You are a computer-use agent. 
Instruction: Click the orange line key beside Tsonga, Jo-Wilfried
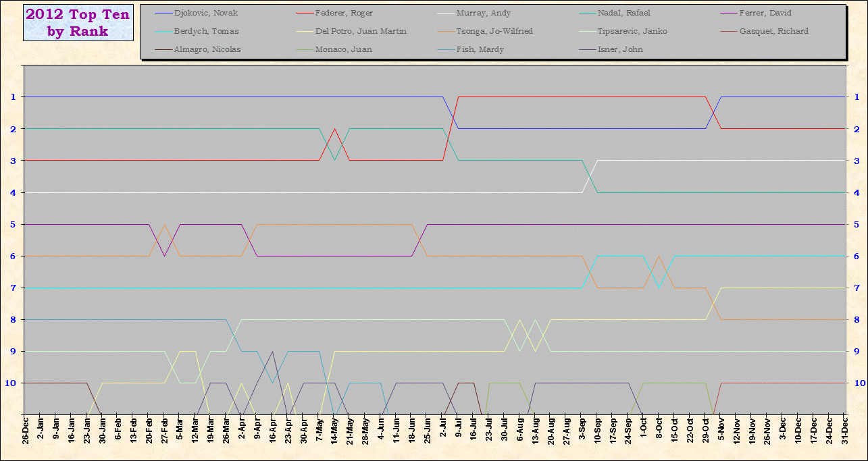pyautogui.click(x=445, y=31)
